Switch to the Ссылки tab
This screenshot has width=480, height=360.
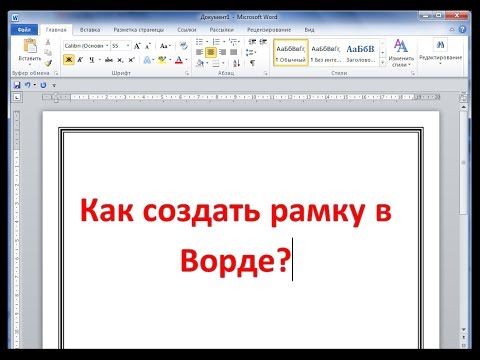point(187,30)
